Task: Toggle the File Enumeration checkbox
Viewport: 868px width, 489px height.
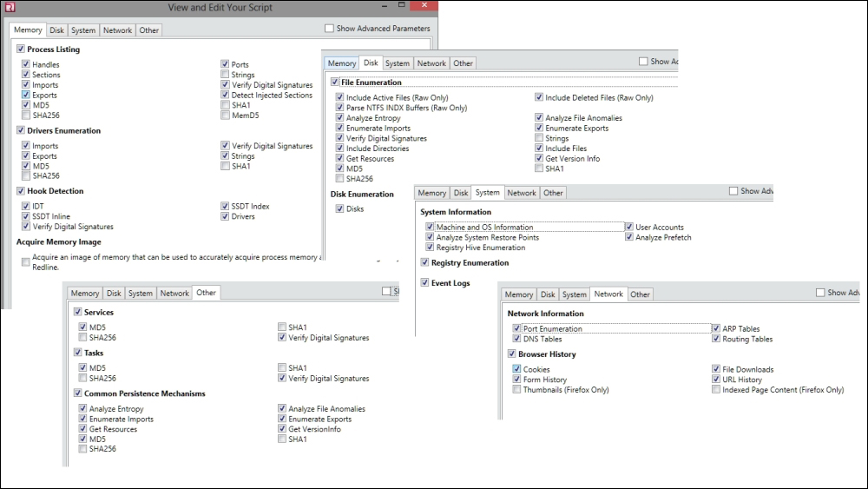Action: [x=334, y=82]
